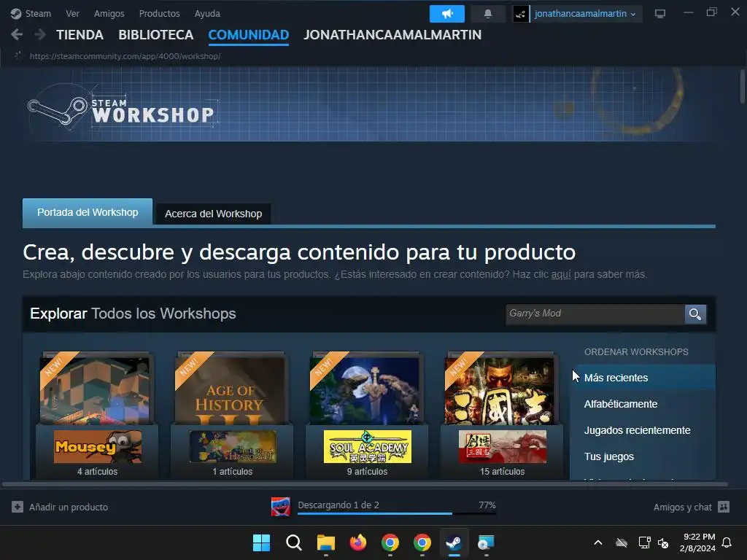Open the JONATHANCAAMALMARTIN profile section
Viewport: 747px width, 560px height.
click(392, 35)
